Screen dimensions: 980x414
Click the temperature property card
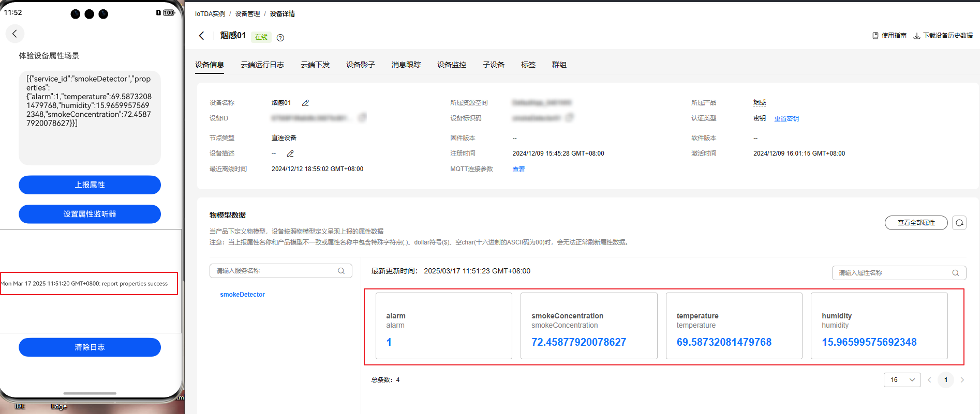tap(734, 326)
